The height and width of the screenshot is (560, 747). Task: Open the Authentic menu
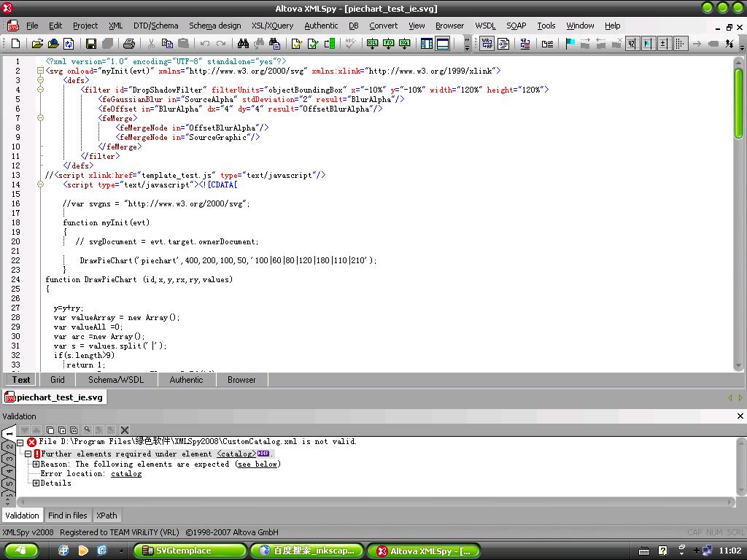[x=321, y=26]
